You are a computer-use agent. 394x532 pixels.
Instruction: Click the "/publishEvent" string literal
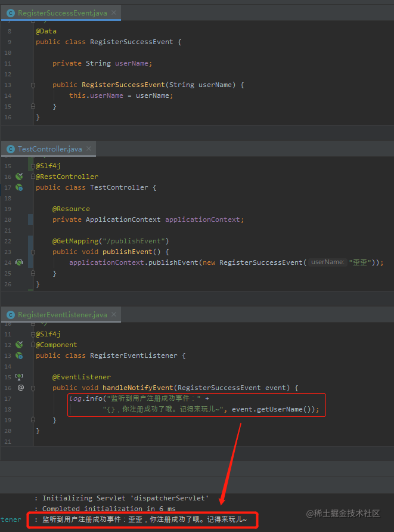pyautogui.click(x=134, y=241)
